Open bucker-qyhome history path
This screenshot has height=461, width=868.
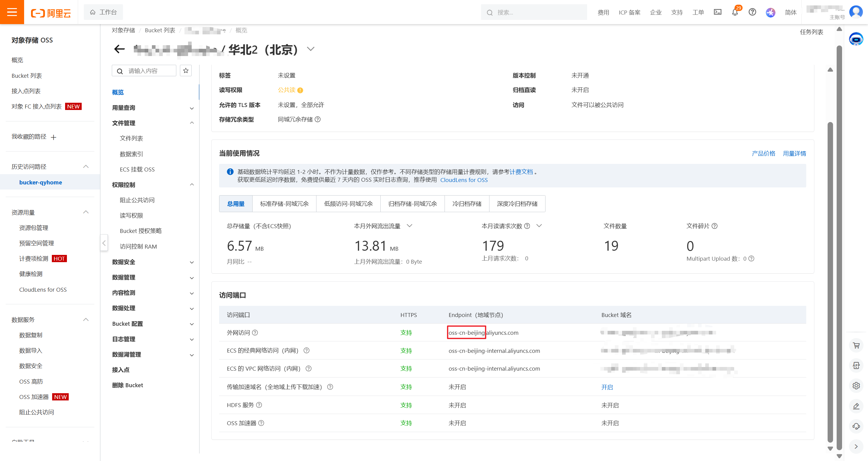[40, 182]
